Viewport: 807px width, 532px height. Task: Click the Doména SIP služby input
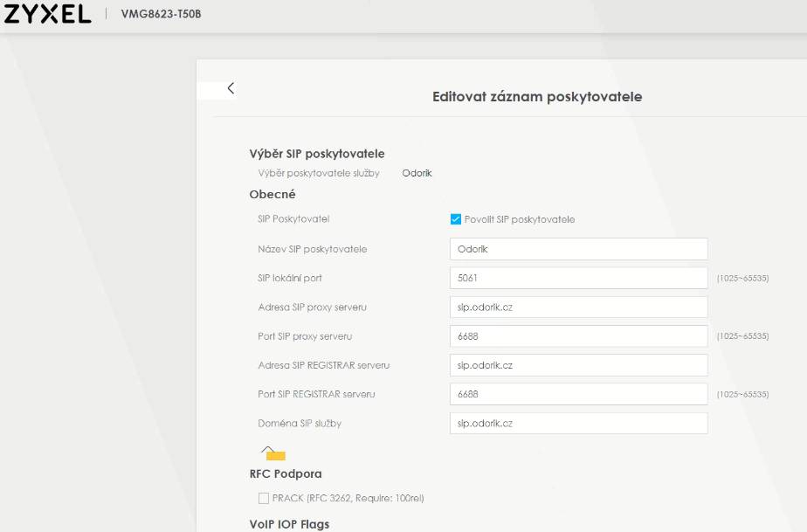(x=578, y=424)
